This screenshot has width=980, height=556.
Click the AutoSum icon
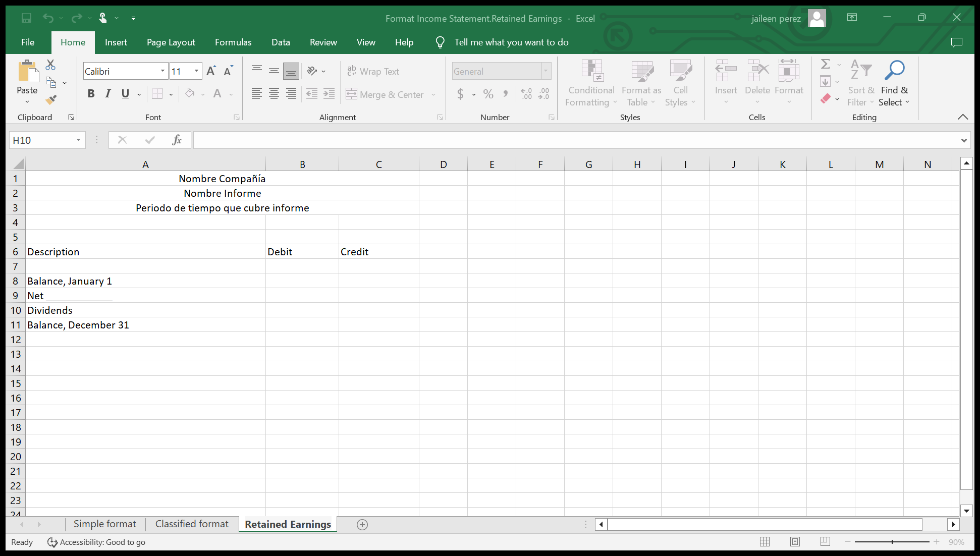click(x=826, y=65)
